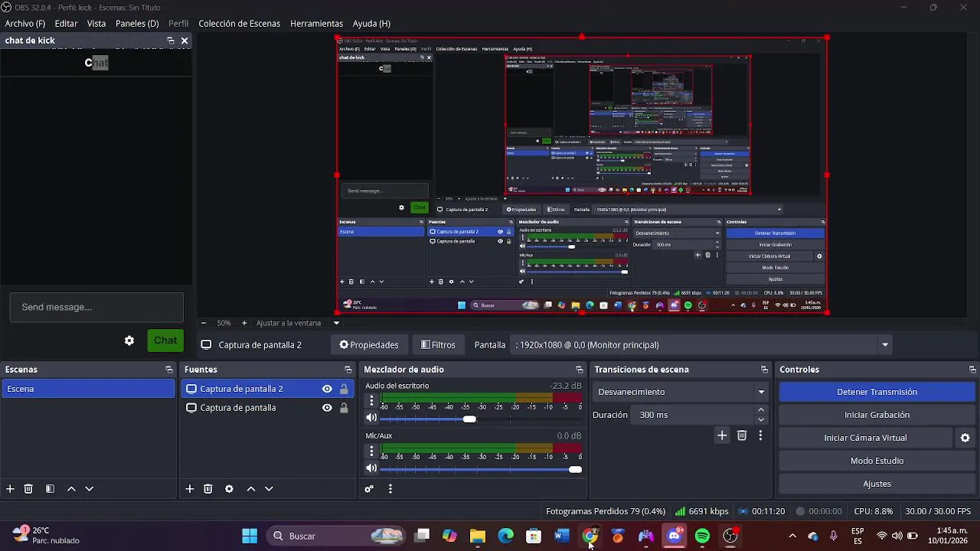Click Iniciar Cámara Virtual button

(865, 438)
